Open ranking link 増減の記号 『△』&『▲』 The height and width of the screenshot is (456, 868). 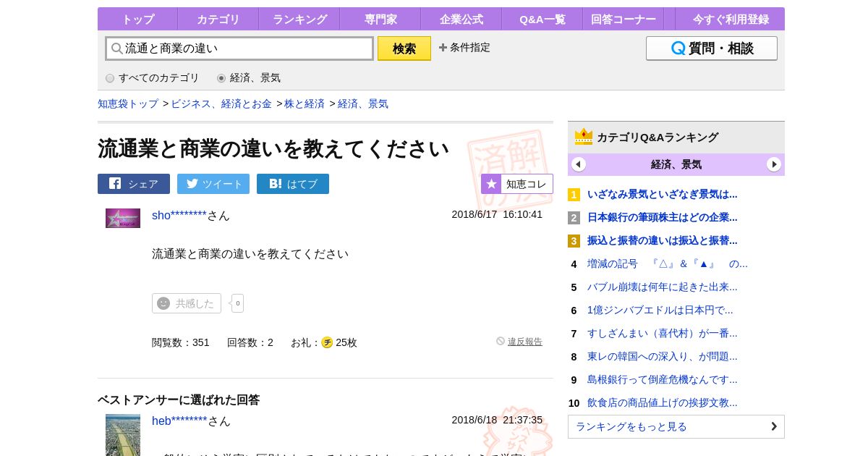[x=668, y=263]
